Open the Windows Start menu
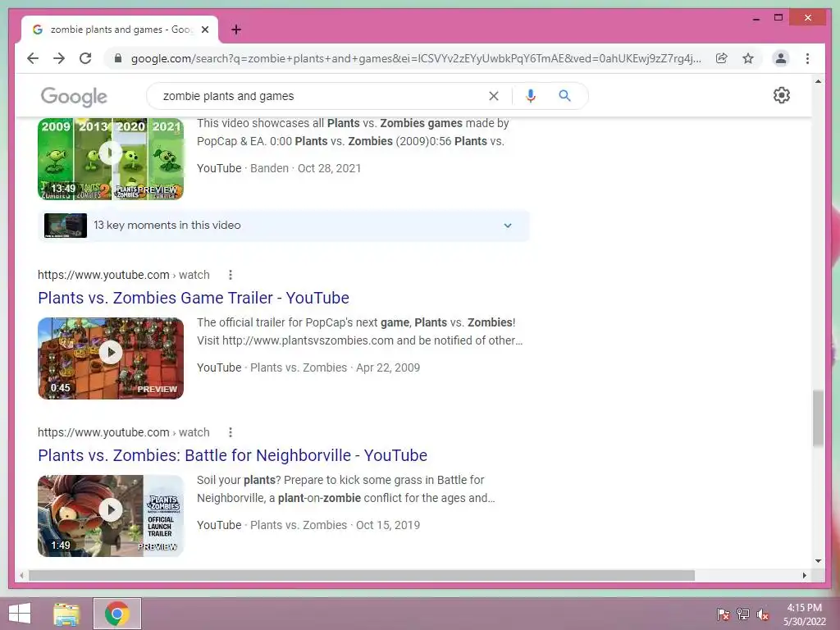Viewport: 840px width, 630px height. (20, 614)
